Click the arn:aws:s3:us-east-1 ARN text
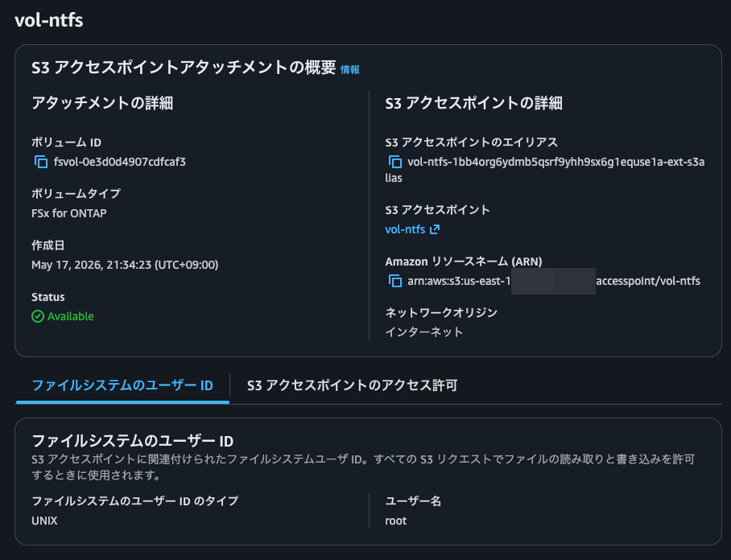 459,281
